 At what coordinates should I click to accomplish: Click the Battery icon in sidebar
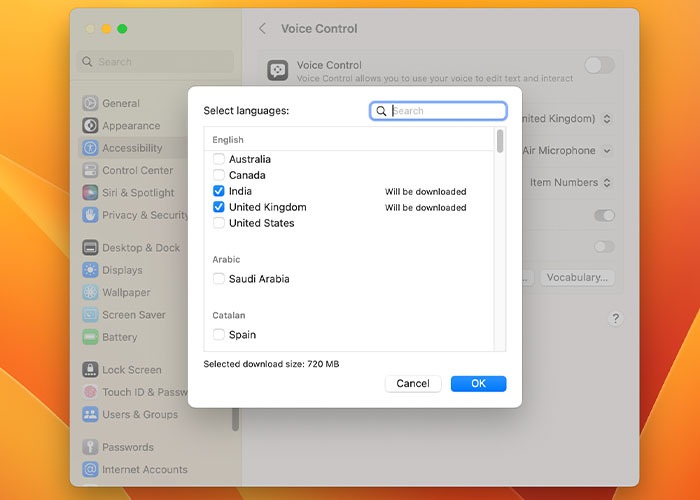coord(90,337)
